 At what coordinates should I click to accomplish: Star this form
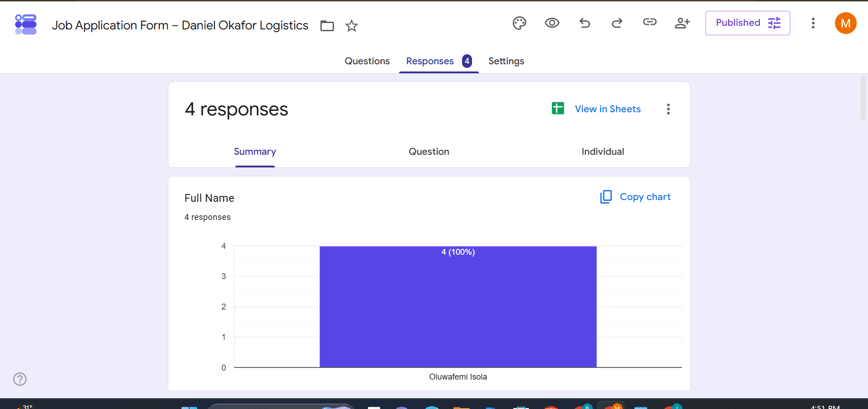(x=352, y=26)
